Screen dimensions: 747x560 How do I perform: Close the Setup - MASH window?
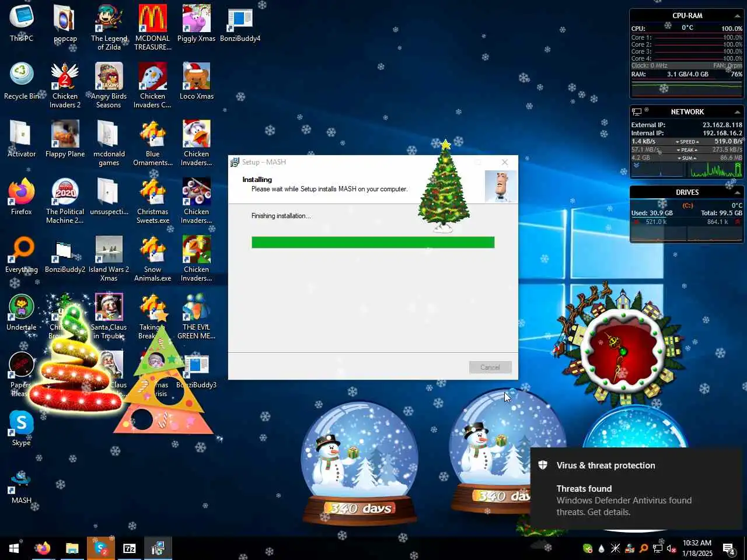[x=505, y=162]
